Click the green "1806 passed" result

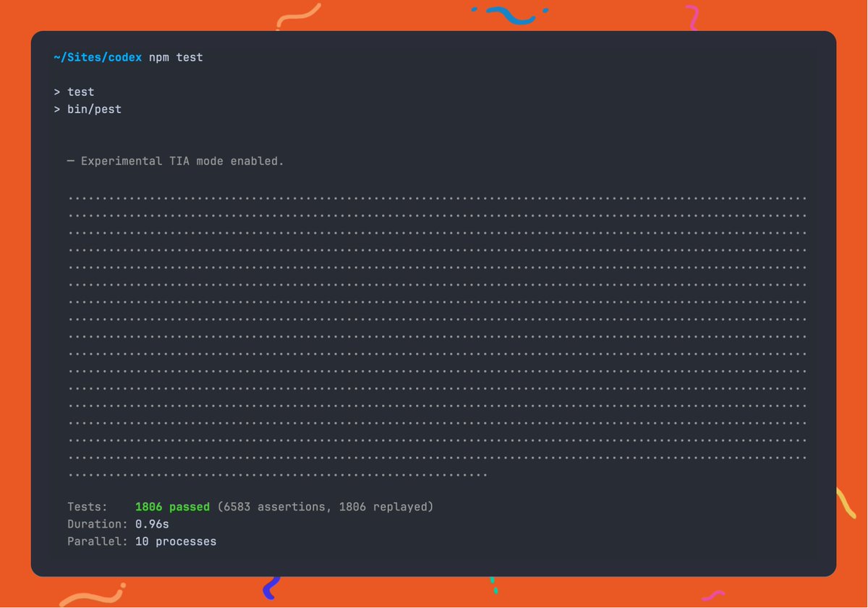click(172, 507)
